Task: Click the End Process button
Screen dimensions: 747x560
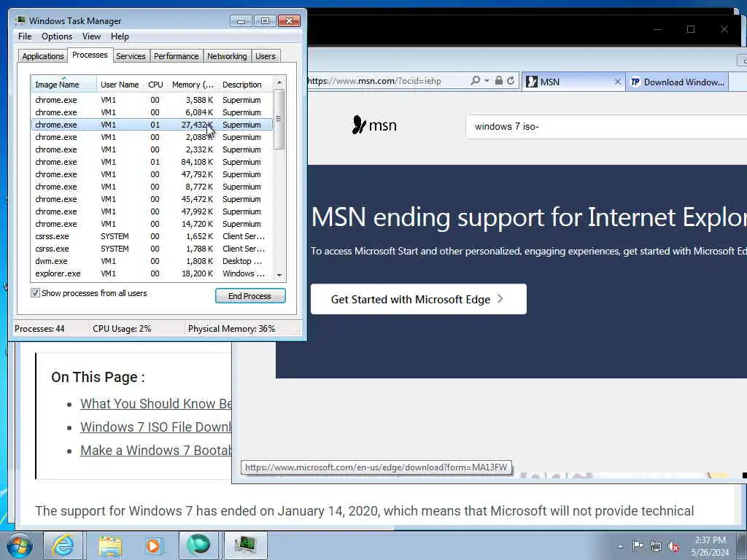Action: (x=250, y=296)
